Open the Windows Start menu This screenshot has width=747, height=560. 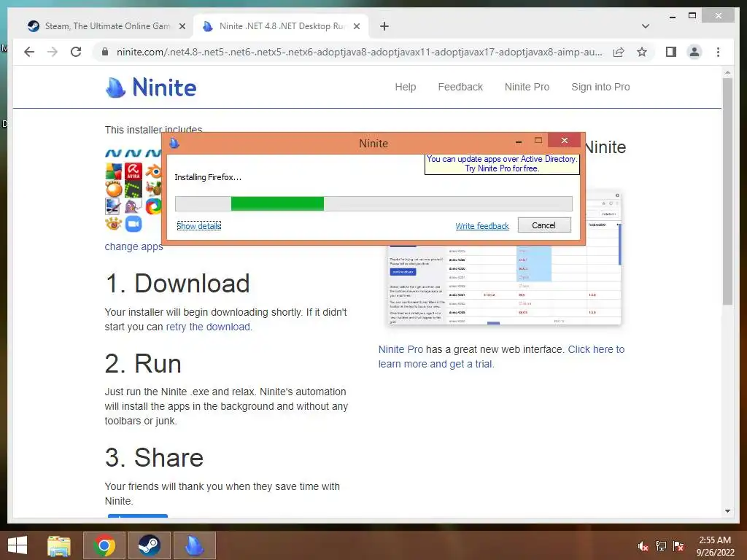tap(18, 545)
